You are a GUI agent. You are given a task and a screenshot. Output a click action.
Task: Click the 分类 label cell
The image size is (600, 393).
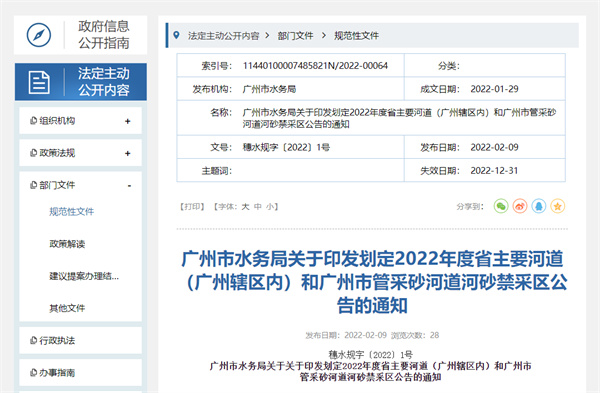[448, 66]
